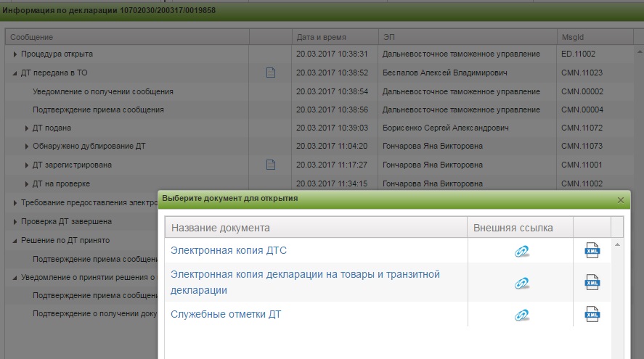Click the Название документа column header

pos(220,228)
